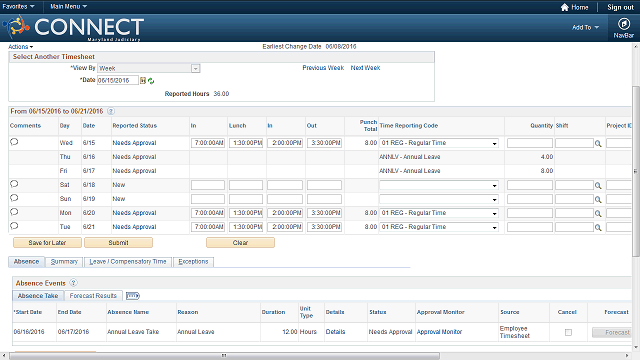Open Shift lookup magnifier for Sat 6/18

pos(598,186)
